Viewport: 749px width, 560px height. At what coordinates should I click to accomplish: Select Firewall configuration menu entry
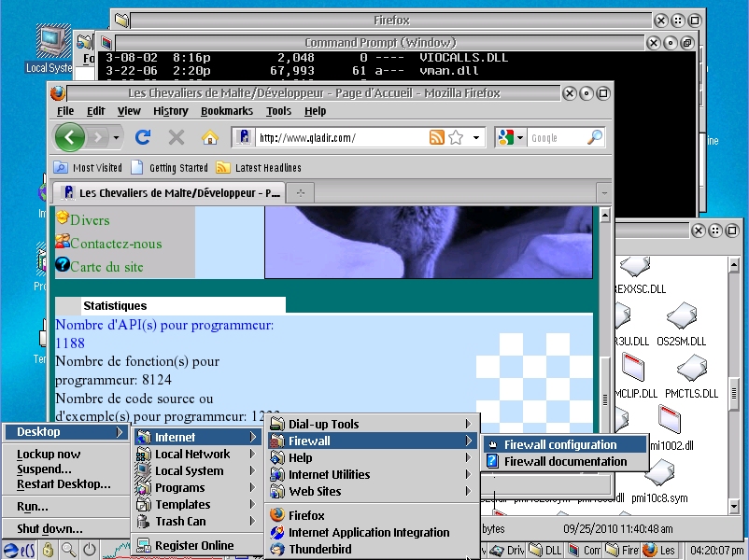click(x=560, y=444)
